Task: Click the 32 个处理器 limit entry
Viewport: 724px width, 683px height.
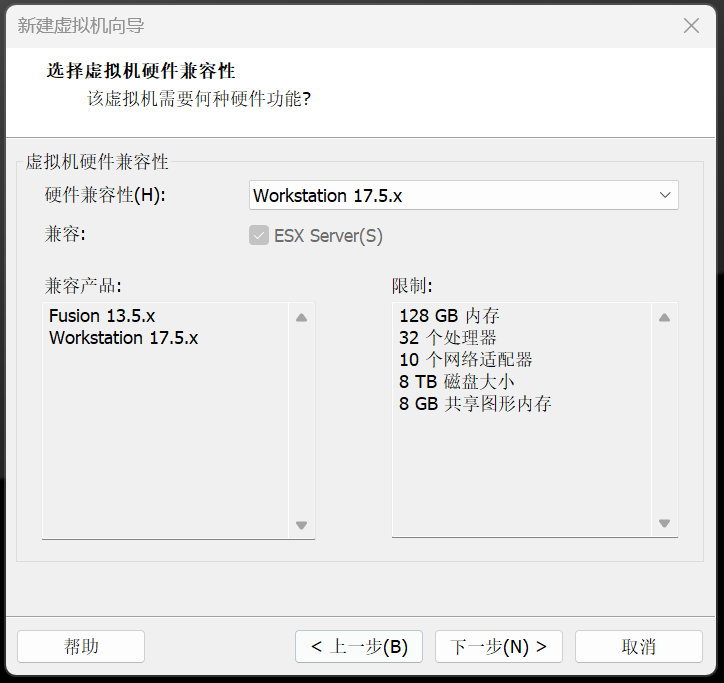Action: coord(448,338)
